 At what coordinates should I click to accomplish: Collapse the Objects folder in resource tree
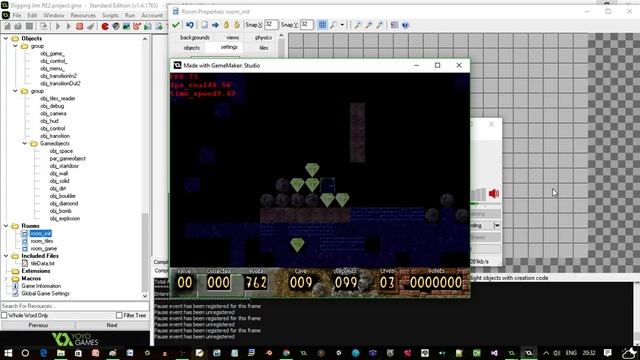(x=6, y=38)
